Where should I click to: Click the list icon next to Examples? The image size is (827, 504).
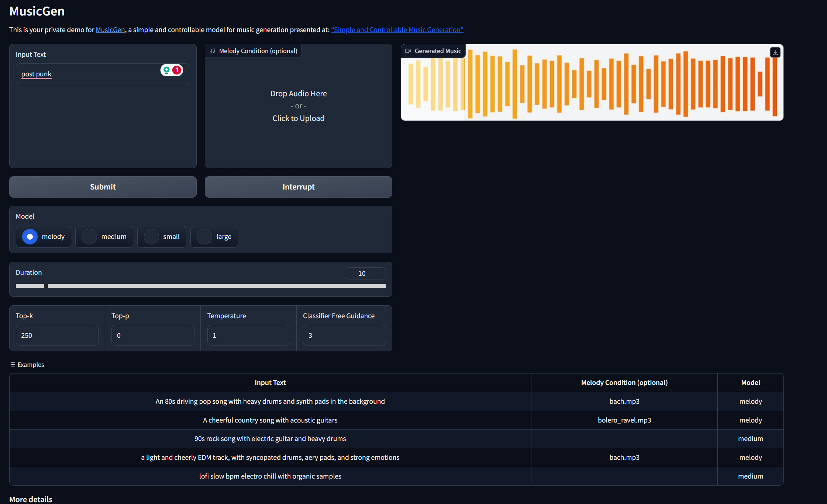(x=12, y=364)
